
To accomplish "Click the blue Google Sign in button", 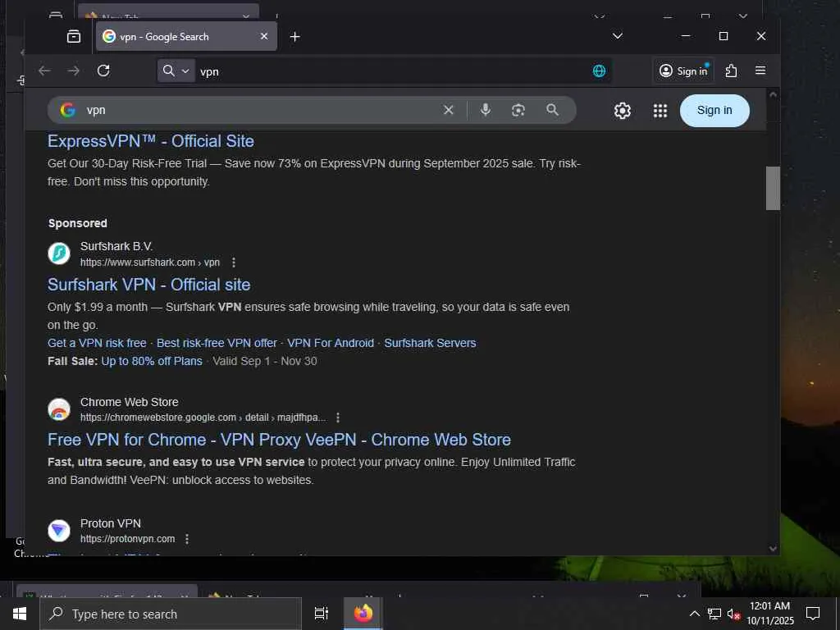I will coord(714,111).
